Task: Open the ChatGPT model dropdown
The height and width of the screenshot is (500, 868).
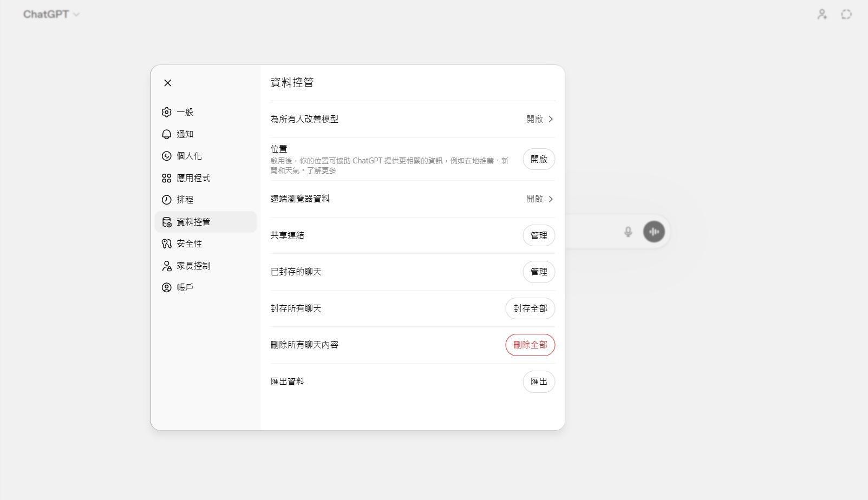Action: click(x=51, y=14)
